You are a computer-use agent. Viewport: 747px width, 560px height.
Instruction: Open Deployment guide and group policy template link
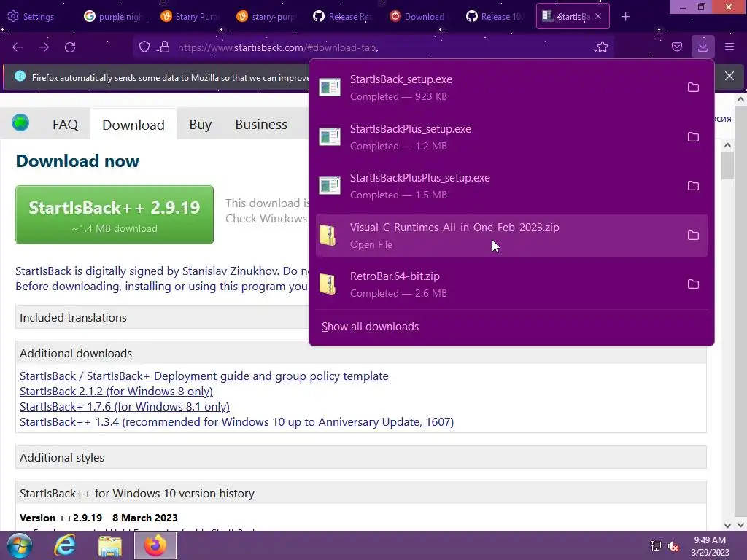point(204,376)
